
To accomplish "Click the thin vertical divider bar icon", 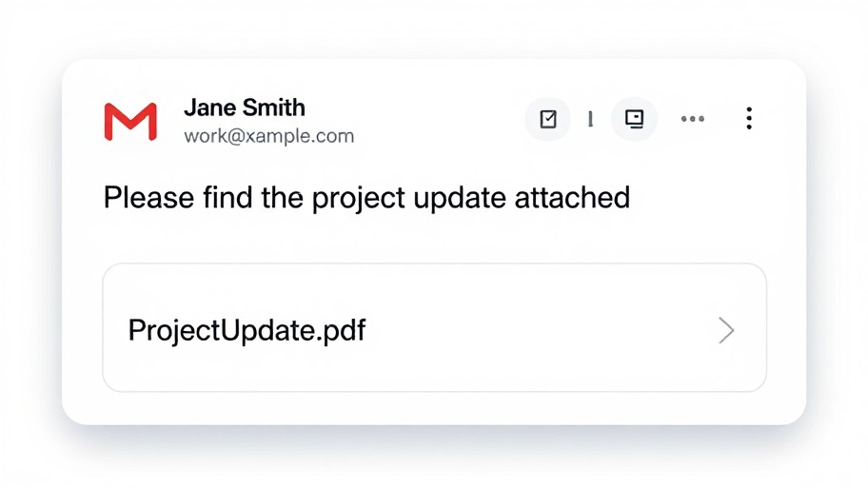I will (591, 119).
